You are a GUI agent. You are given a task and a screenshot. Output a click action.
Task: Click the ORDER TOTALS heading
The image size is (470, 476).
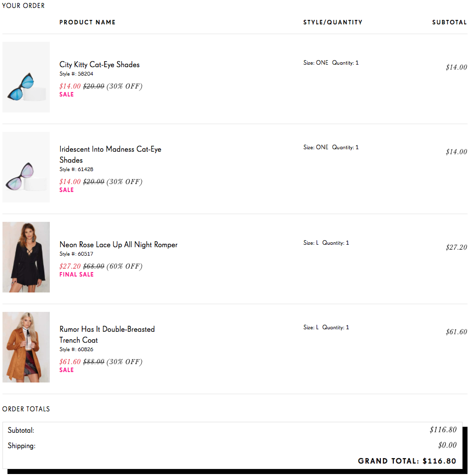[26, 409]
